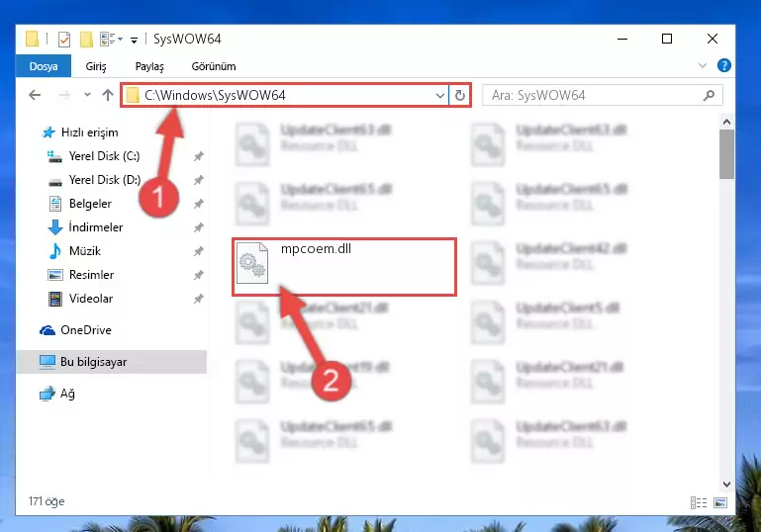The image size is (761, 532).
Task: Open the İndirmeler folder
Action: [x=96, y=227]
